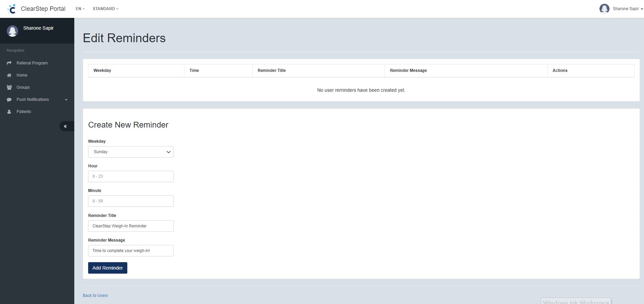This screenshot has width=644, height=304.
Task: Expand the Push Notifications submenu arrow
Action: [66, 100]
